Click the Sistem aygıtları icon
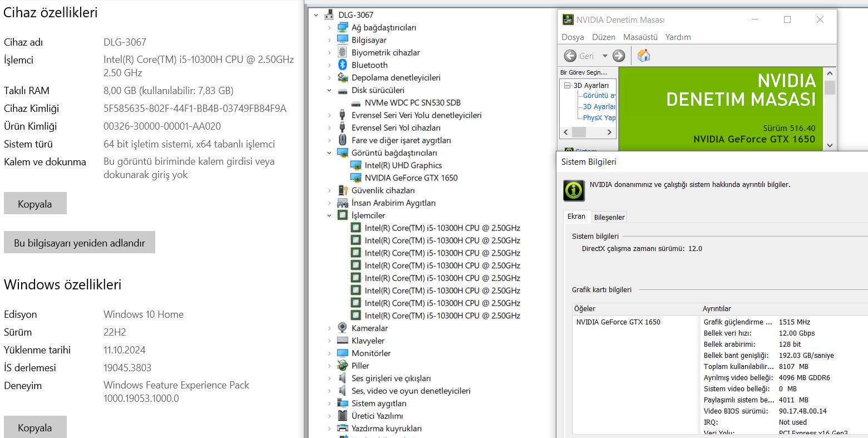 [342, 403]
